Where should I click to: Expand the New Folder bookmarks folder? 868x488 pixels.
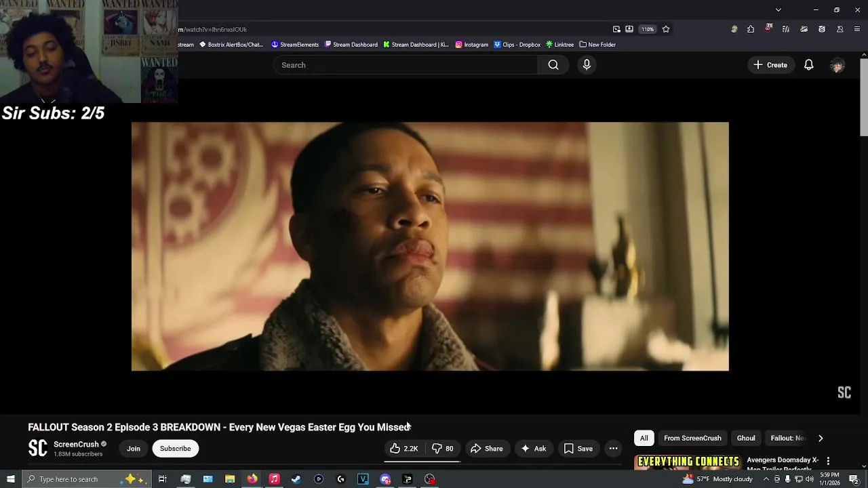(597, 45)
